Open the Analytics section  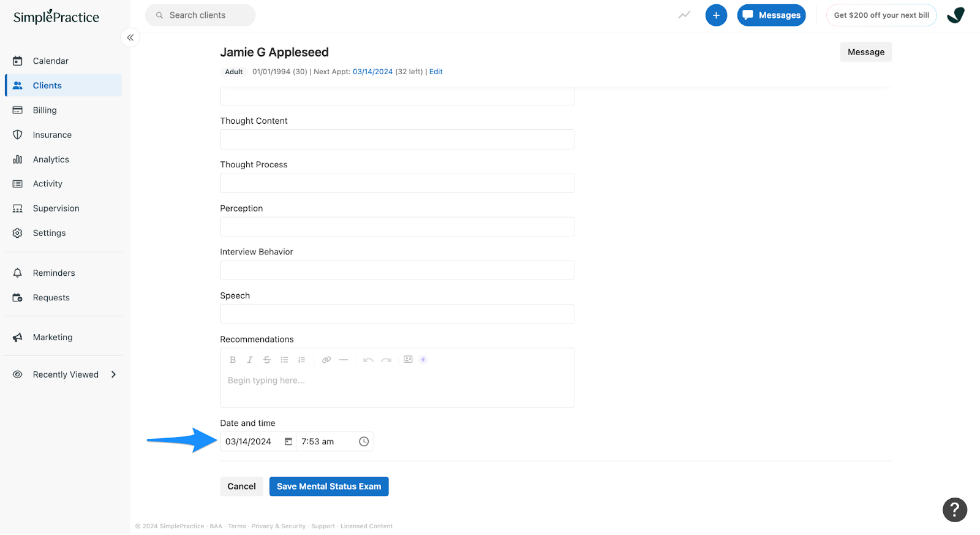(64, 159)
